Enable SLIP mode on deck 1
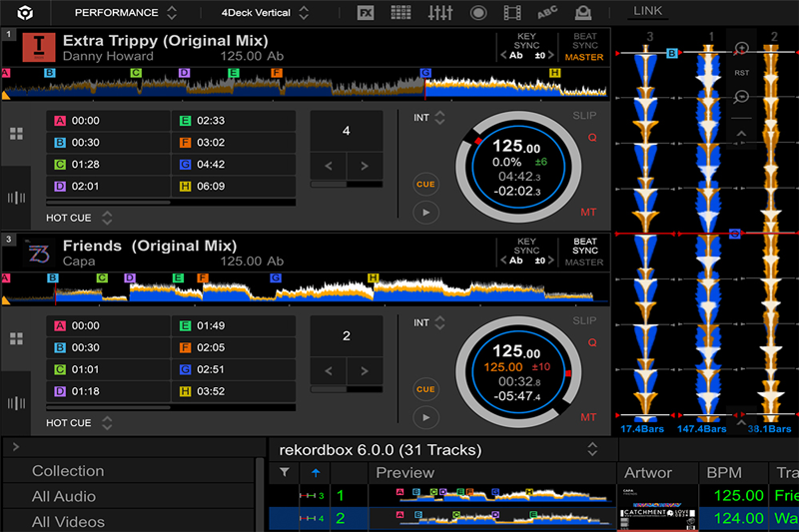 pos(584,116)
